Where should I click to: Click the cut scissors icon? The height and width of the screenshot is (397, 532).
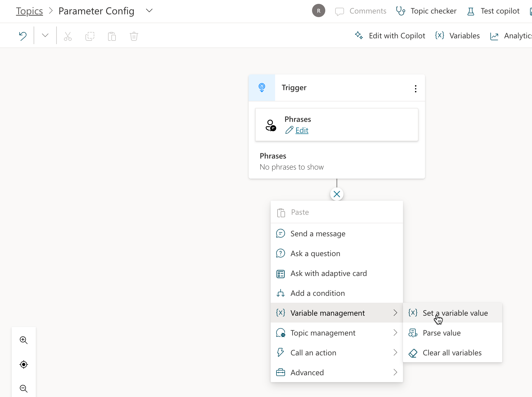(x=68, y=36)
